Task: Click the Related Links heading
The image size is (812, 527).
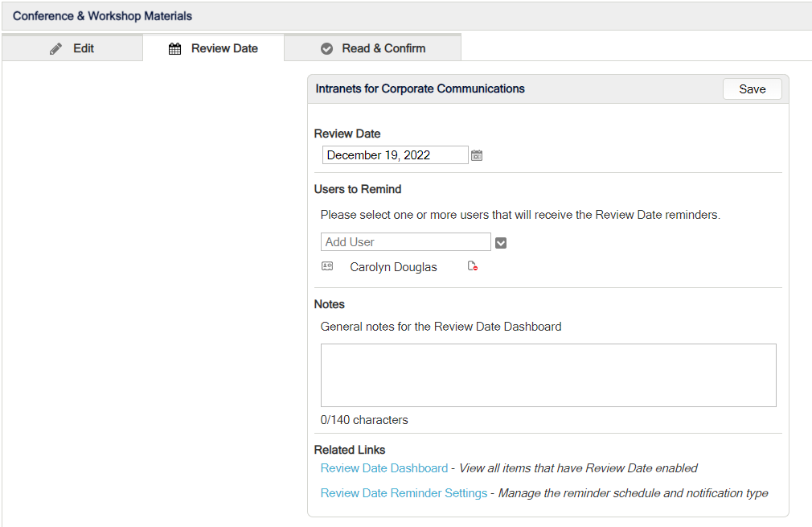Action: coord(350,450)
